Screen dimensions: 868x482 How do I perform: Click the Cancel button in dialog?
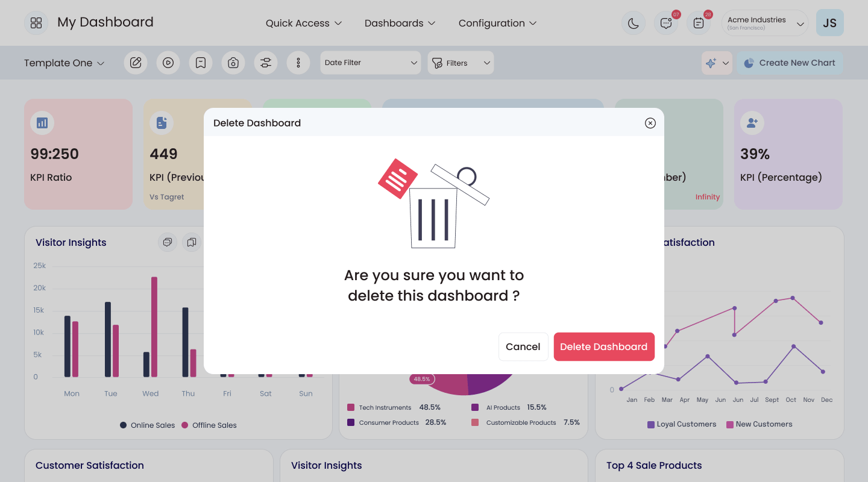tap(523, 346)
